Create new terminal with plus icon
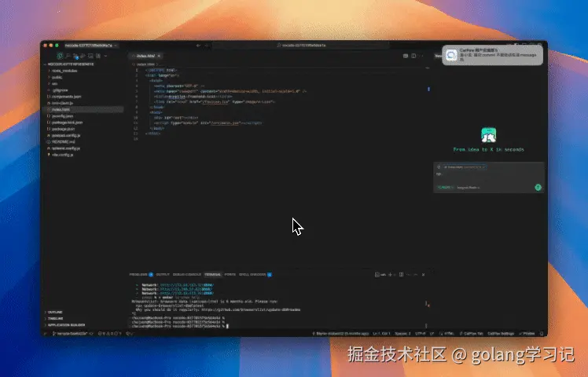Image resolution: width=588 pixels, height=377 pixels. [x=390, y=275]
